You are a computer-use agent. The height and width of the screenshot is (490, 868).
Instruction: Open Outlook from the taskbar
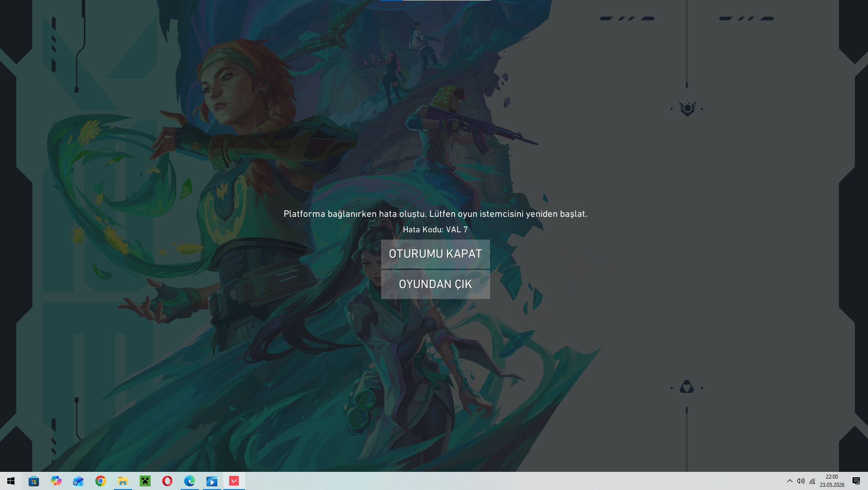tap(78, 481)
